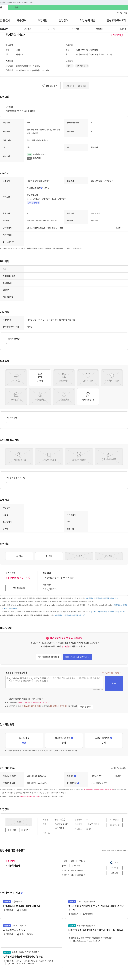Select the 장애인용 주차장 facility icon
Image resolution: width=128 pixels, height=980 pixels.
[x=19, y=456]
